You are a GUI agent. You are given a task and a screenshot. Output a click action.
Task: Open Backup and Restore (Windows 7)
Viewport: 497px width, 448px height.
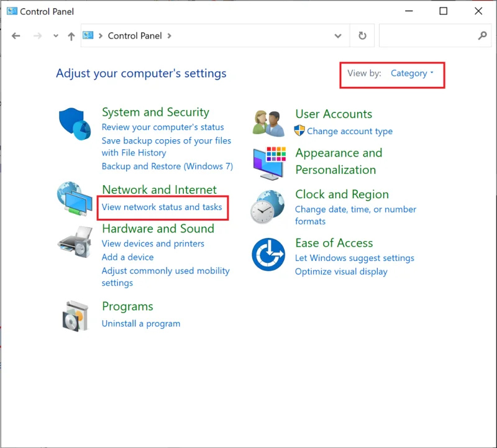167,166
